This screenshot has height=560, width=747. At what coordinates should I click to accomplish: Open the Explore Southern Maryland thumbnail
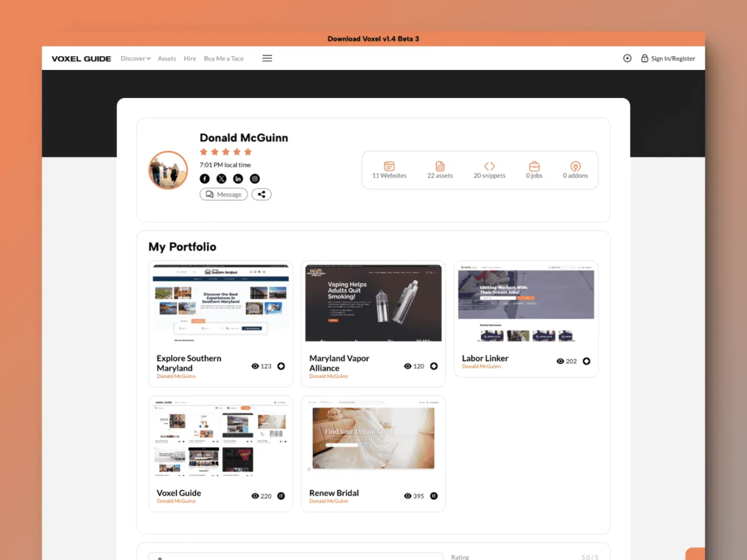click(221, 303)
